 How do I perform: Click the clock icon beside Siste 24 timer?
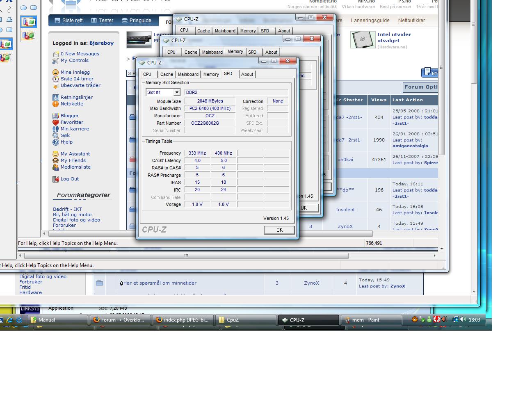point(56,79)
